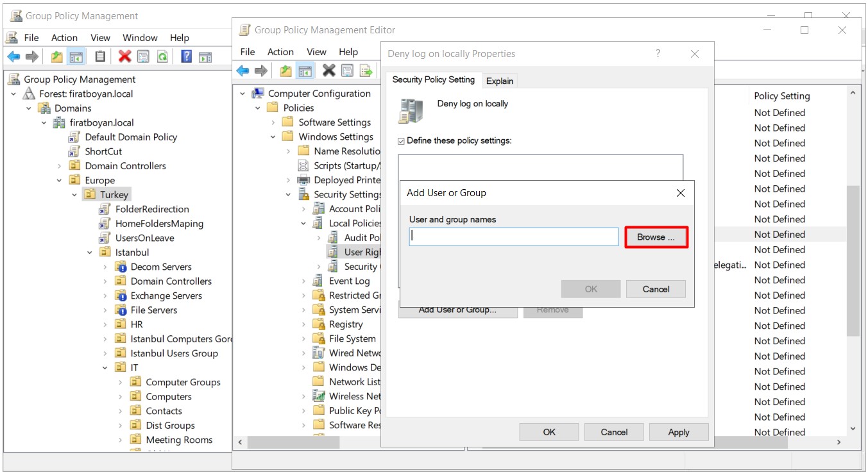The image size is (868, 475).
Task: Open the Action menu in Group Policy Management
Action: [x=64, y=38]
